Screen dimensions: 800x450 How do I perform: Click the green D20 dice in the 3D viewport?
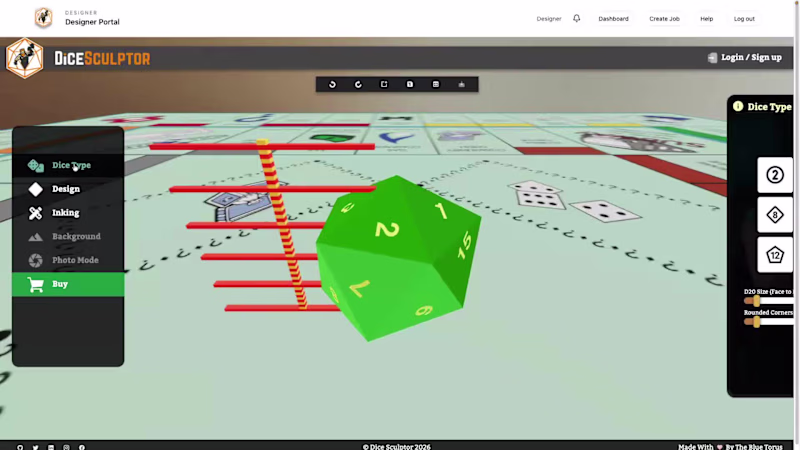pos(398,258)
